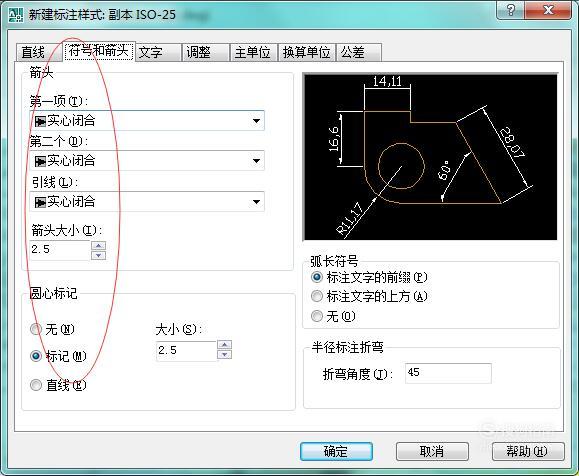Click the 帮助(H) button

(x=528, y=451)
